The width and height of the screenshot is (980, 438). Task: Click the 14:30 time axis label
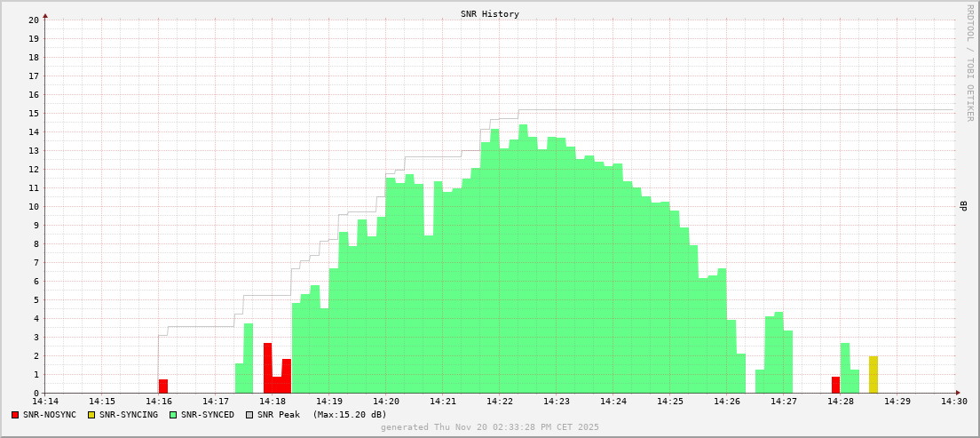954,402
